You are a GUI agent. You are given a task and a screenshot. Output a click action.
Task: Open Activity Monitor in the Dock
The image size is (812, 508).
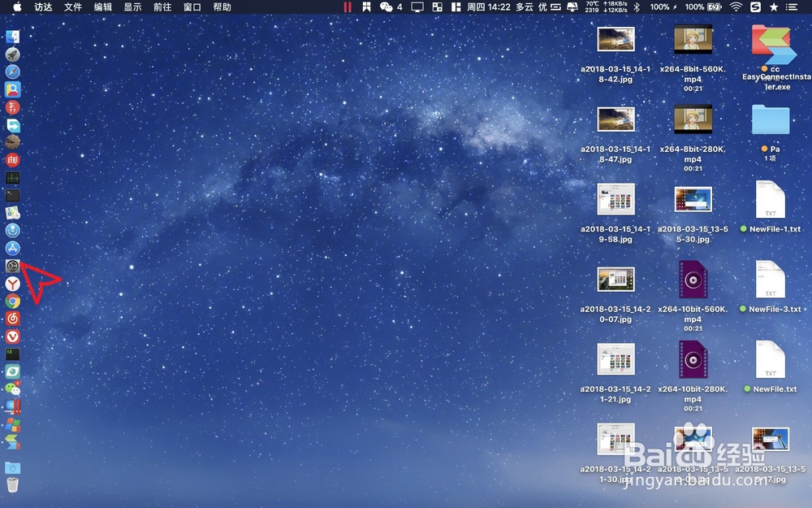[12, 178]
